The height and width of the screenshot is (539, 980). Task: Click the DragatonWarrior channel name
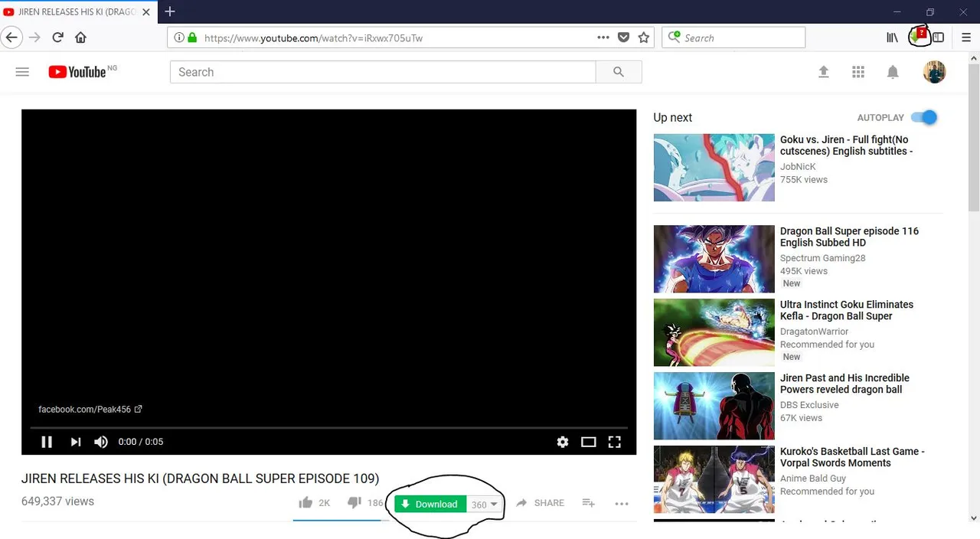(x=814, y=332)
